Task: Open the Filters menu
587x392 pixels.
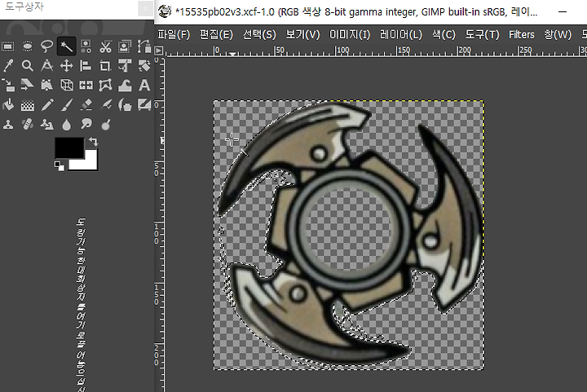Action: tap(522, 35)
